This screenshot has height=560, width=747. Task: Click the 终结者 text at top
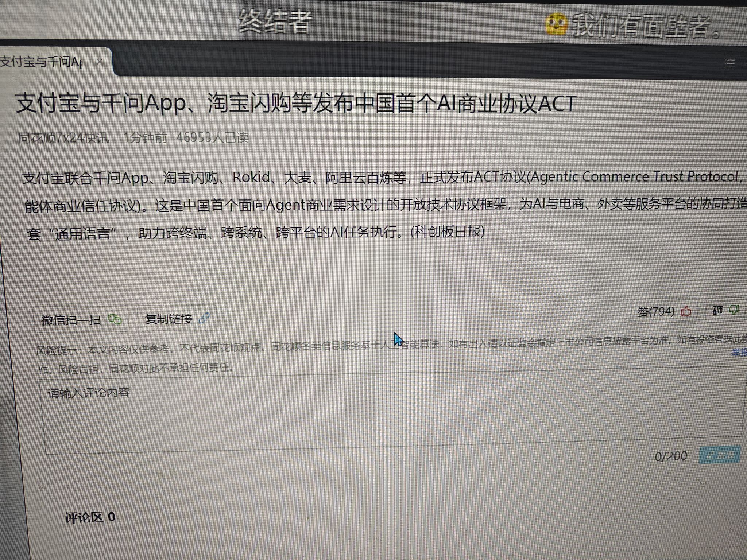click(x=275, y=21)
